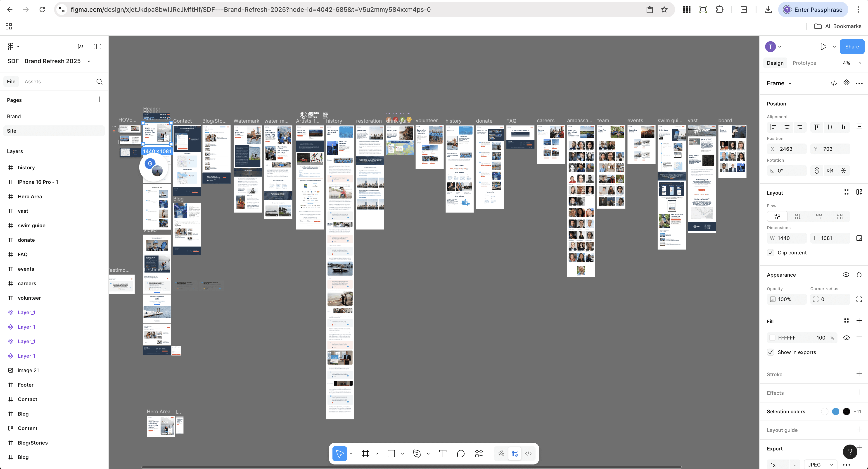Select the Pen tool

[x=417, y=453]
